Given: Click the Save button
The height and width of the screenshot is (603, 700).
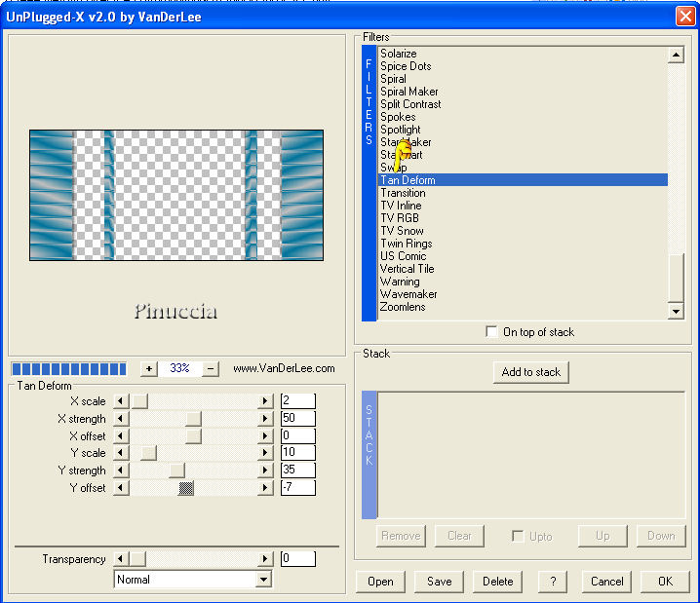Looking at the screenshot, I should [439, 582].
